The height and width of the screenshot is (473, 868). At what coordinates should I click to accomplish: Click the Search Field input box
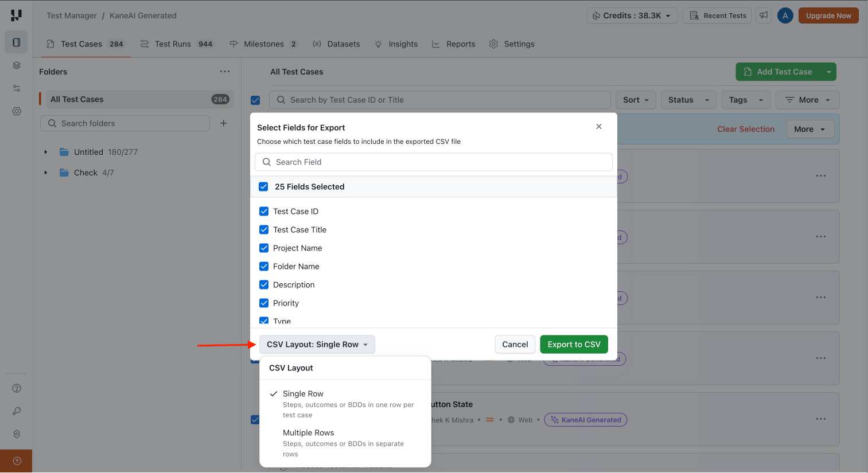pos(434,162)
